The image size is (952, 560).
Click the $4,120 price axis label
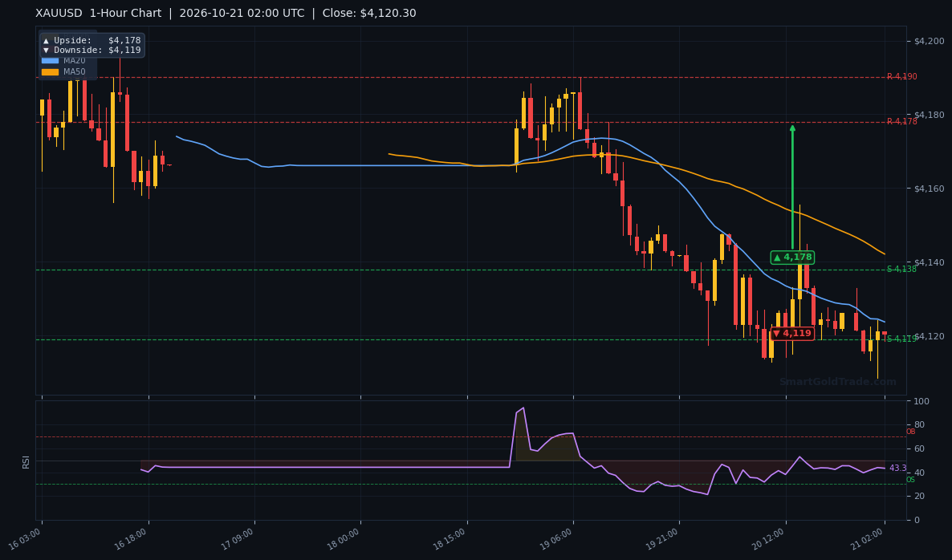(x=929, y=336)
